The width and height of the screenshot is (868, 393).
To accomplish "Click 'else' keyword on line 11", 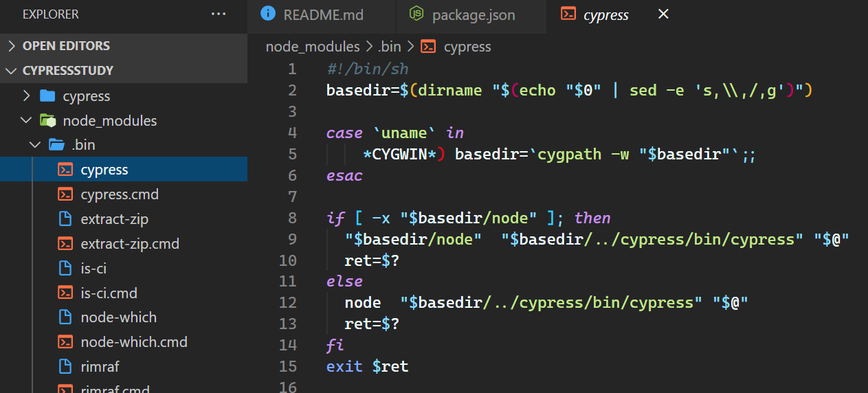I will click(x=344, y=281).
